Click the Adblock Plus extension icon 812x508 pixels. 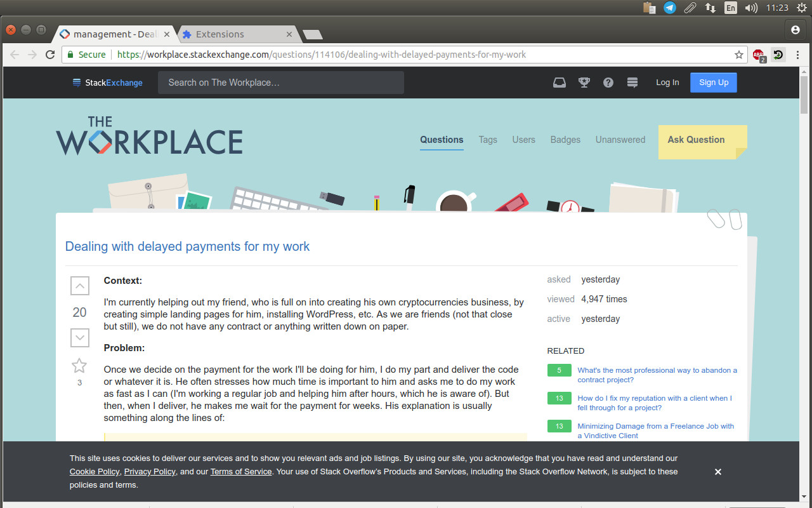pos(759,55)
